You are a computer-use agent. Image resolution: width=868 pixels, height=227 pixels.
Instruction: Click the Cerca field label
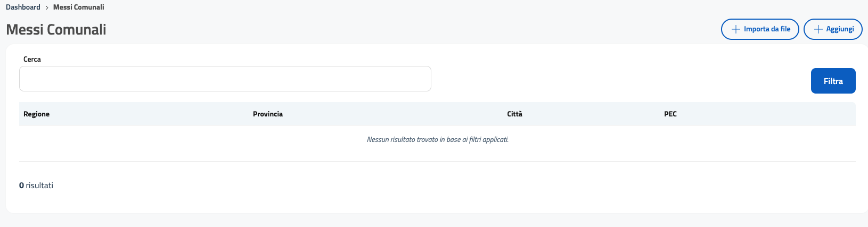pyautogui.click(x=32, y=59)
